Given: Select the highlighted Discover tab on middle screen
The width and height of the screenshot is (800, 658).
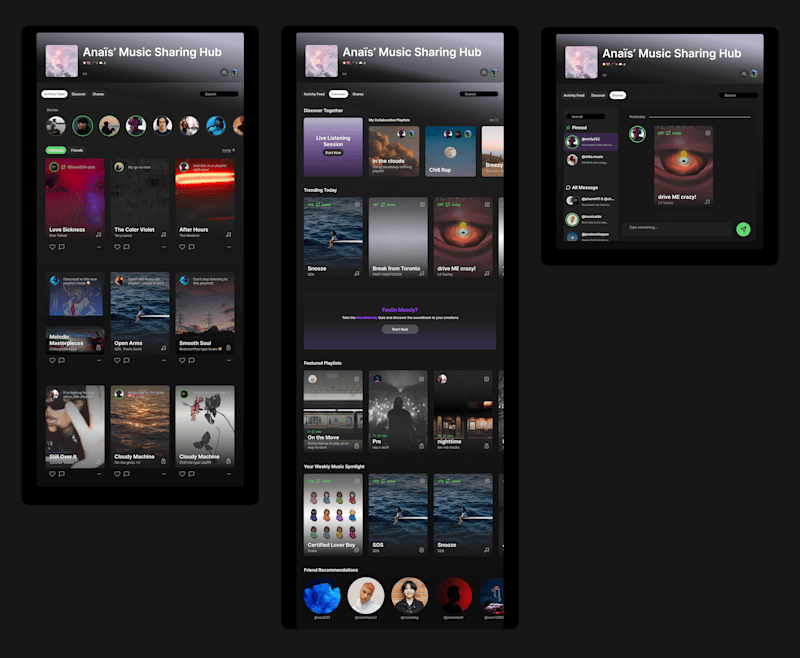Looking at the screenshot, I should (338, 94).
